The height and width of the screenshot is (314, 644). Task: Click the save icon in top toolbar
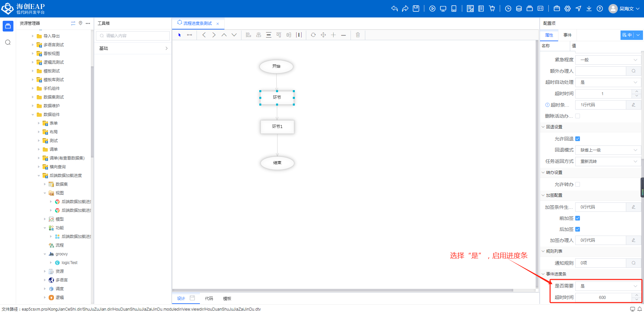click(416, 9)
